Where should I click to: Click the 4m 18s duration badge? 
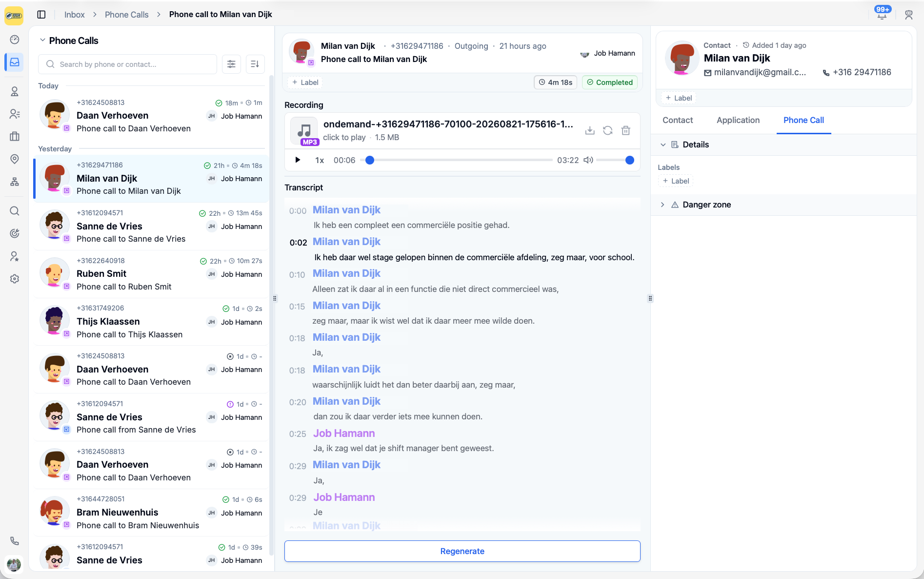[556, 83]
